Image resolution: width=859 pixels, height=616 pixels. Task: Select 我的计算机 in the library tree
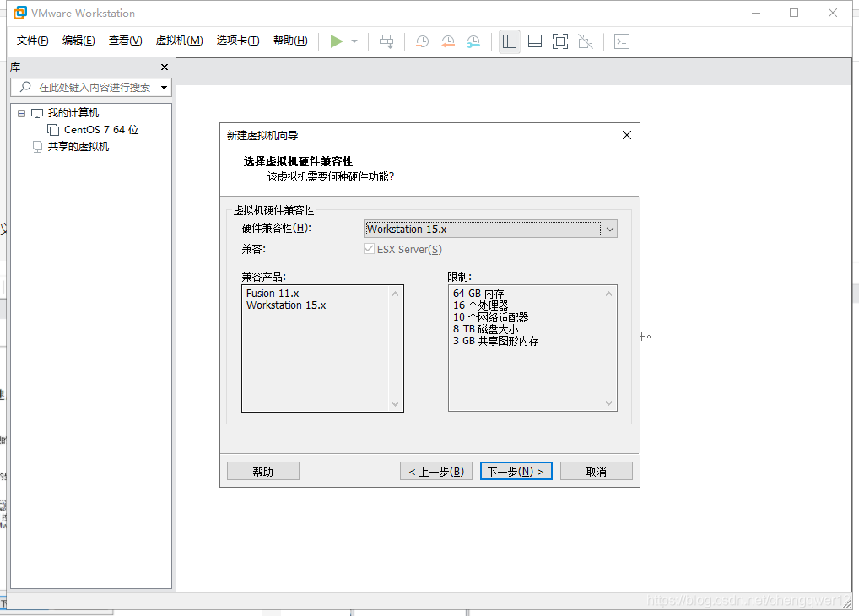pyautogui.click(x=73, y=113)
